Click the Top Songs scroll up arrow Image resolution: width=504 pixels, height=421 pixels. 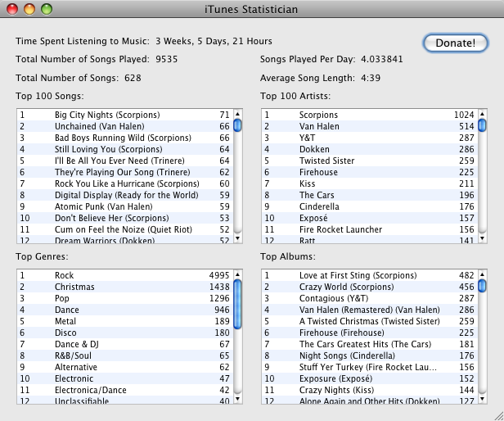pos(237,114)
